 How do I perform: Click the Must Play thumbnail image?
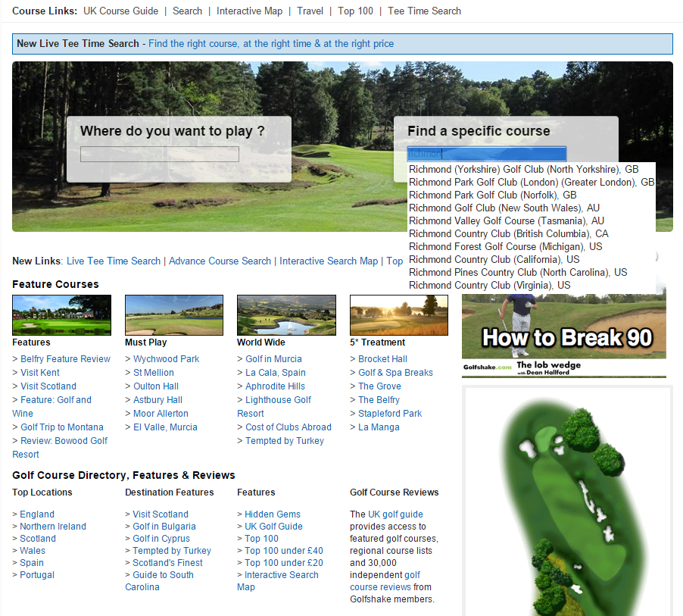tap(174, 315)
